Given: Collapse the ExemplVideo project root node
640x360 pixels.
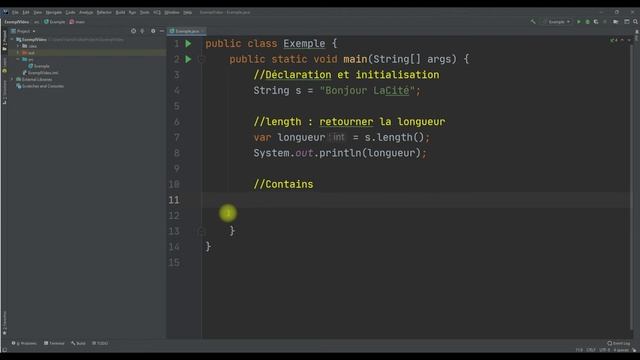Looking at the screenshot, I should 12,40.
